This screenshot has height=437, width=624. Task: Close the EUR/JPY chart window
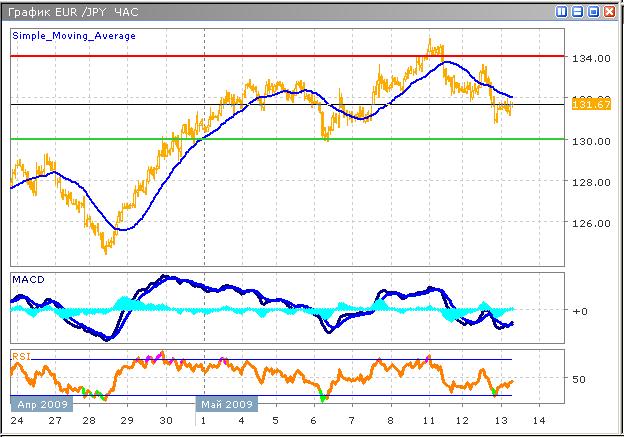pyautogui.click(x=610, y=11)
